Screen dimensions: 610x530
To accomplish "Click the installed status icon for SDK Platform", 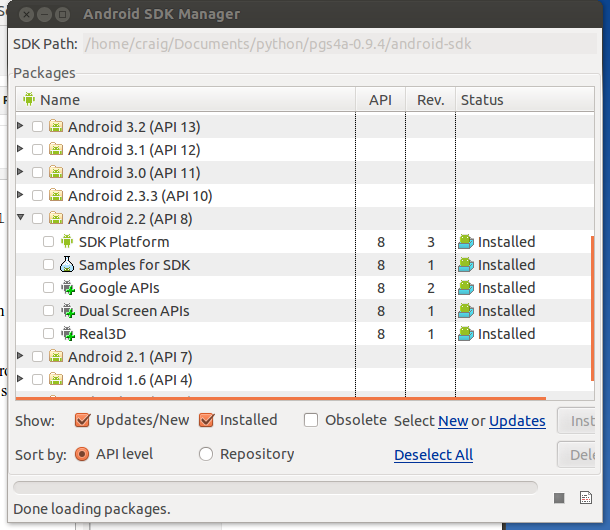I will (466, 242).
